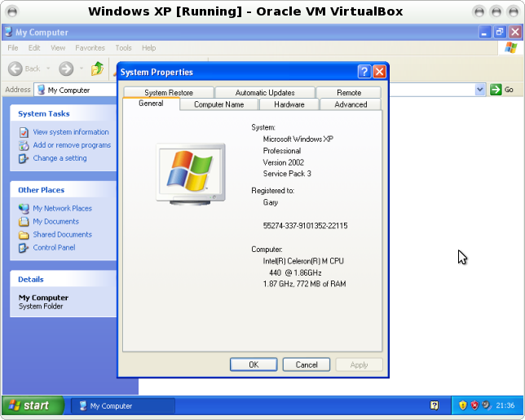Expand the Address bar dropdown
The image size is (525, 420).
[480, 90]
